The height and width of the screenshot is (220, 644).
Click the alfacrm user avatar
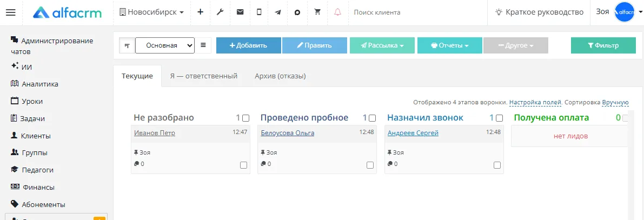pos(625,12)
